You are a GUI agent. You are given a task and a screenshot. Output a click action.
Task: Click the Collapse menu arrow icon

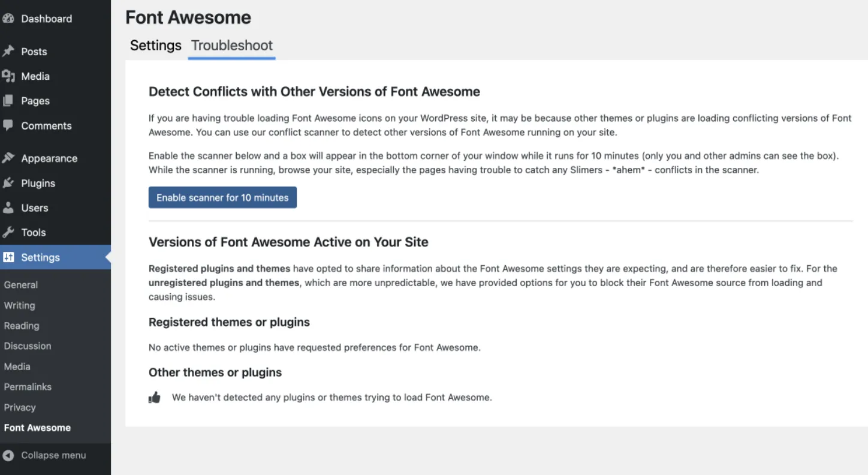8,455
